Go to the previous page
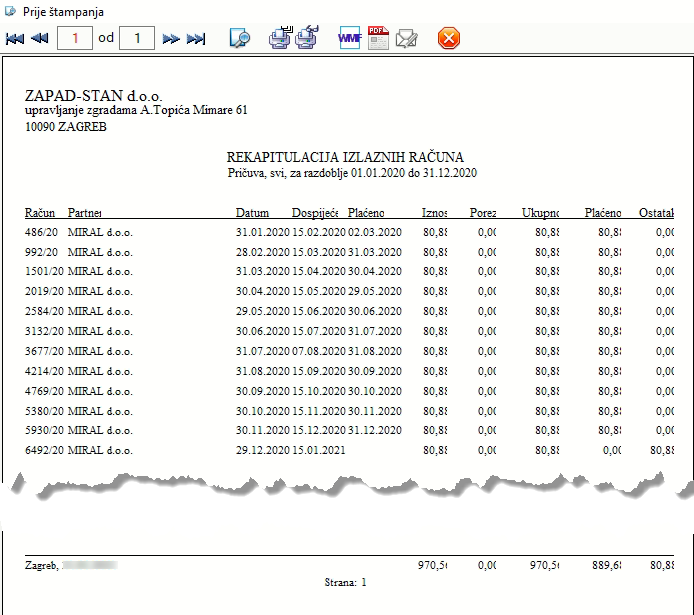Screen dimensions: 694x615 pos(39,38)
